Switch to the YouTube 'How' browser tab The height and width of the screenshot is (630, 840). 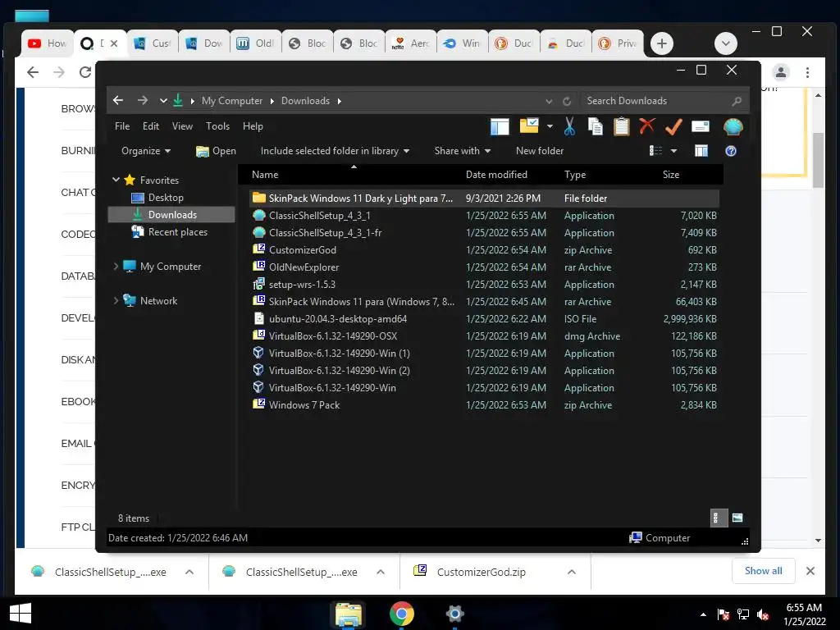click(48, 43)
